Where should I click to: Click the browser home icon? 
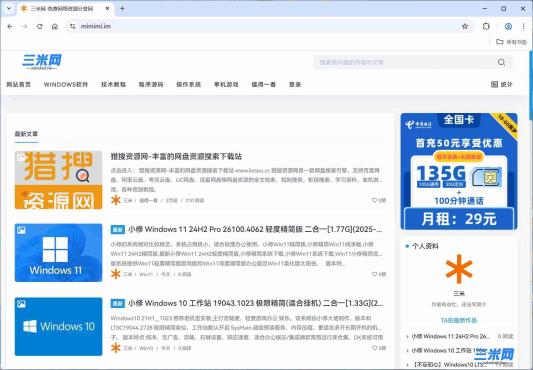pyautogui.click(x=55, y=26)
